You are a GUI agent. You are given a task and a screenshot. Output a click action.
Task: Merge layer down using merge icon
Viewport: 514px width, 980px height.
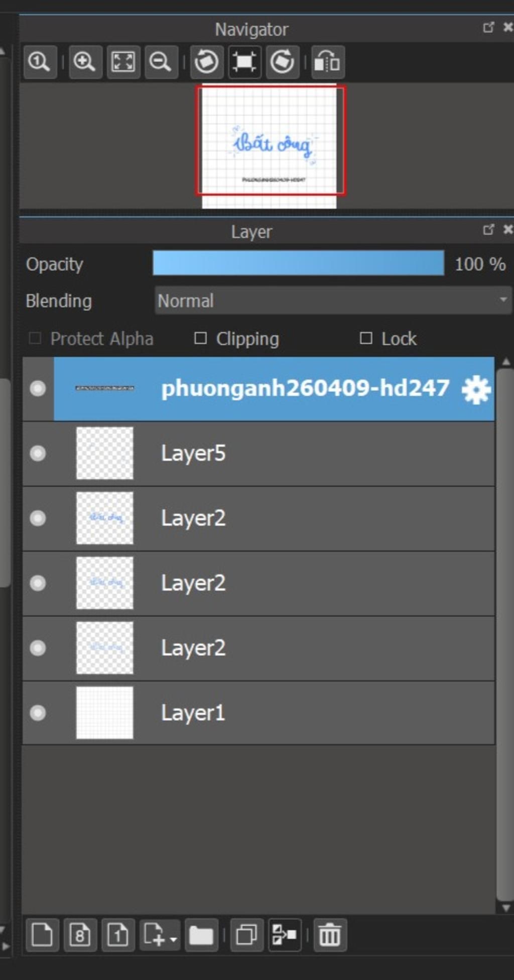point(285,935)
